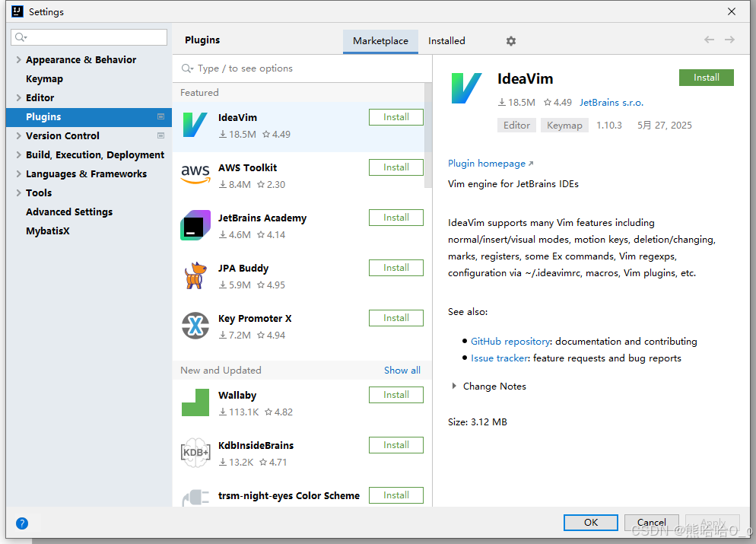Click the Key Promoter X icon
Viewport: 756px width, 544px height.
click(x=195, y=326)
